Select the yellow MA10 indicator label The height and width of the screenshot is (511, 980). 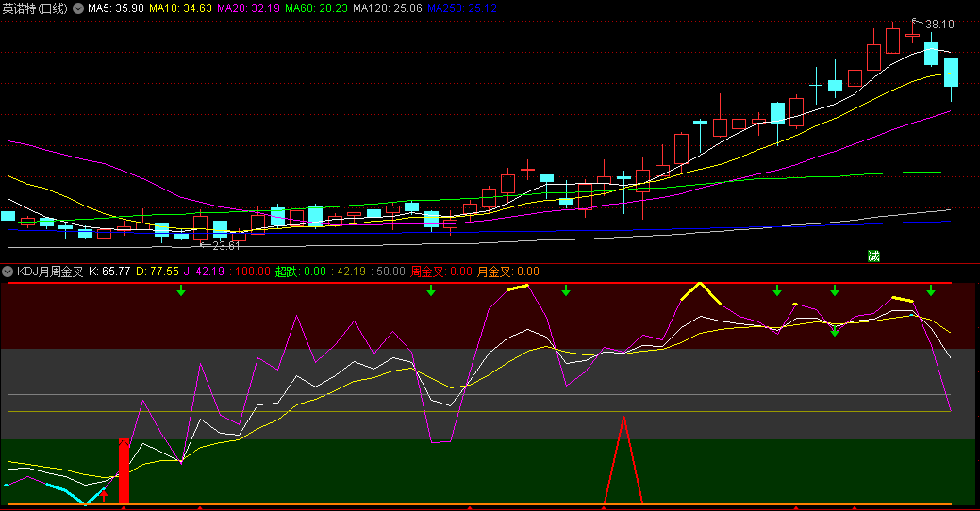pyautogui.click(x=180, y=8)
